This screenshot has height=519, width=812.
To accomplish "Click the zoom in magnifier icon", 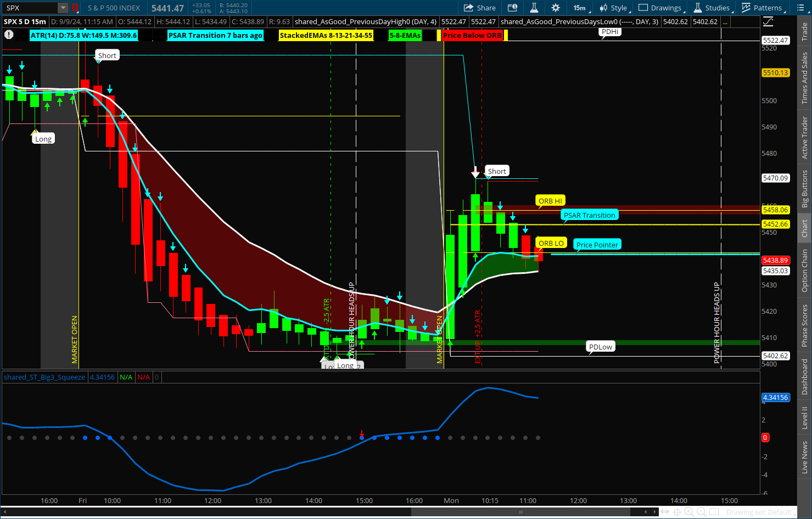I will 689,512.
